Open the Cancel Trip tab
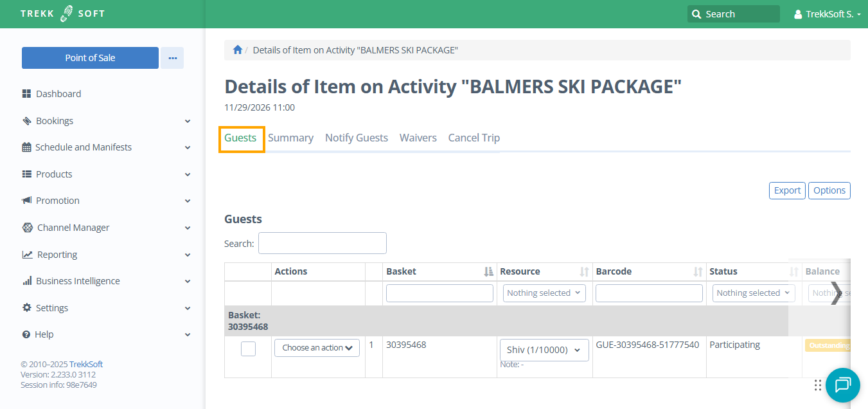 click(x=474, y=138)
